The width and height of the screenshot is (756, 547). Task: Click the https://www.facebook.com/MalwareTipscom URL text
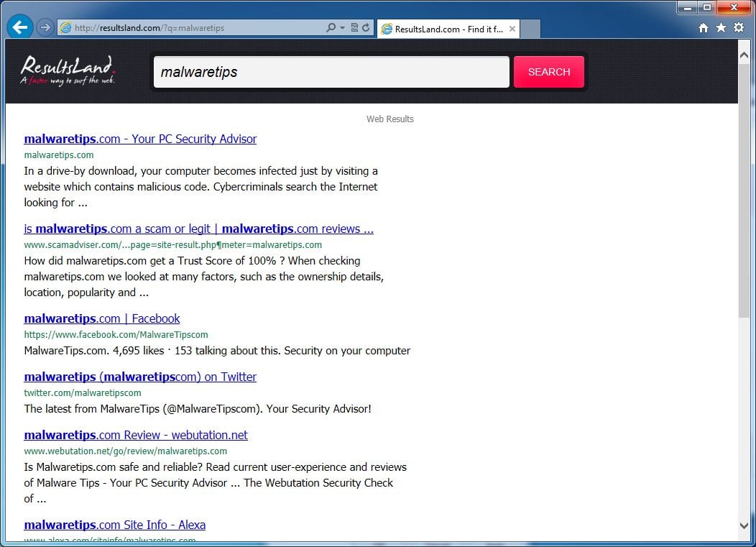(x=116, y=334)
